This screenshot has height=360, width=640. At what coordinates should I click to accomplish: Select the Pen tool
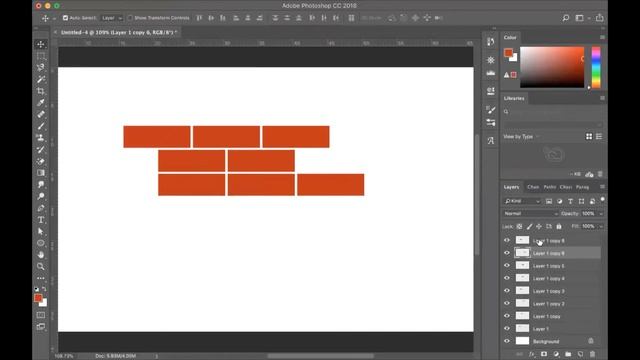tap(41, 208)
